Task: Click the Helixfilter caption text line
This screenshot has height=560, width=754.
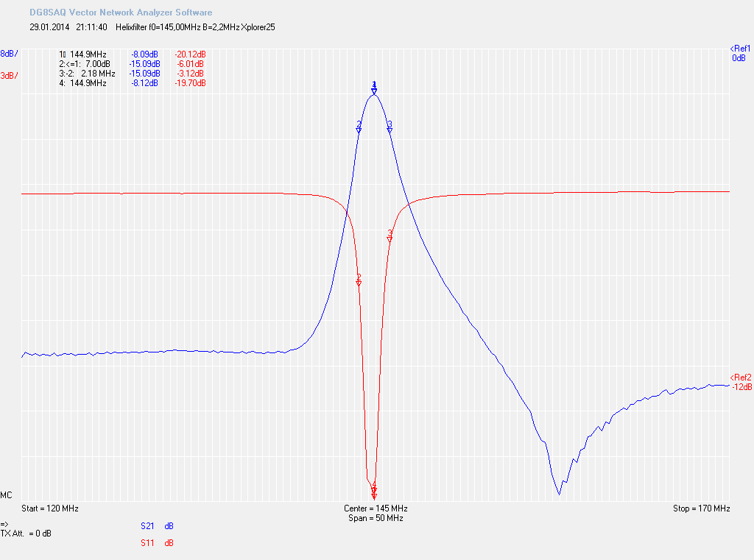Action: pos(197,27)
